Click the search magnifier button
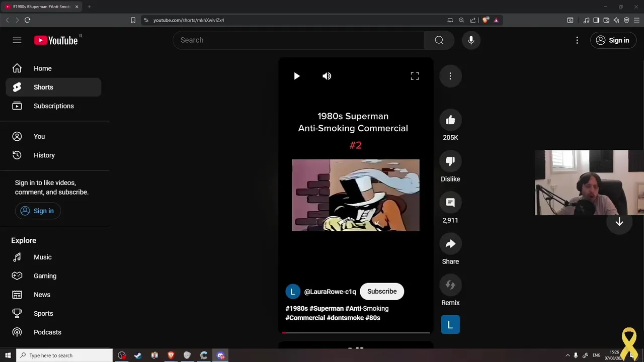The height and width of the screenshot is (362, 644). 439,40
